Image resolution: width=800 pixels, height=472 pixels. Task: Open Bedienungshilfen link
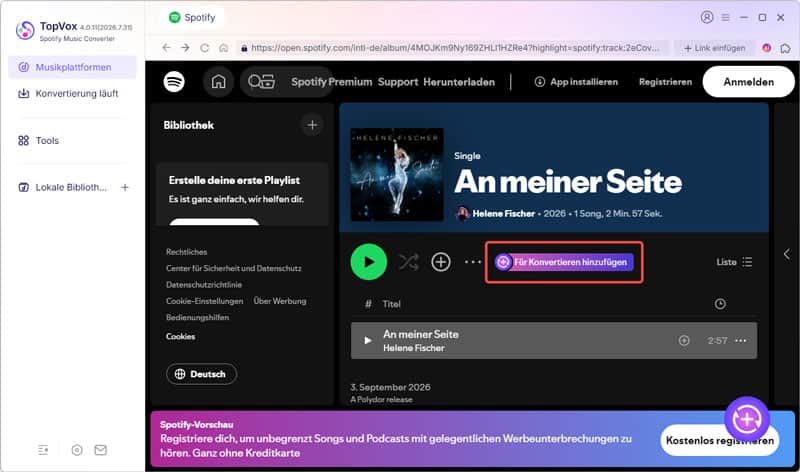pyautogui.click(x=197, y=317)
